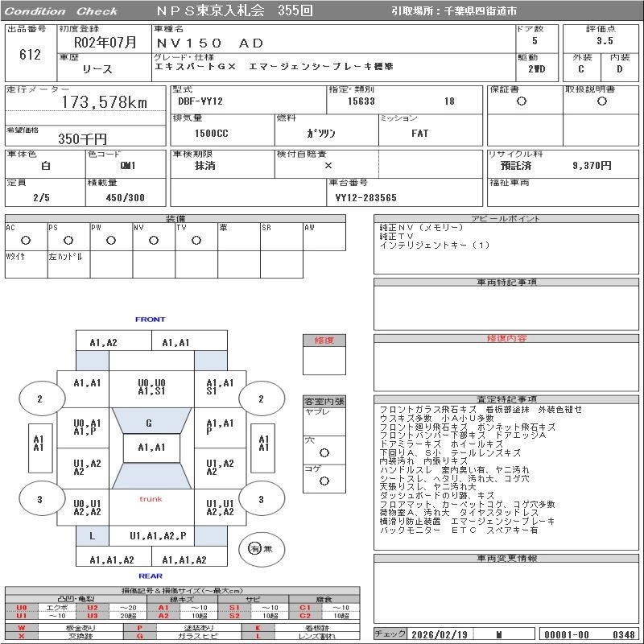
Task: Select the red trunk label
Action: pos(151,499)
